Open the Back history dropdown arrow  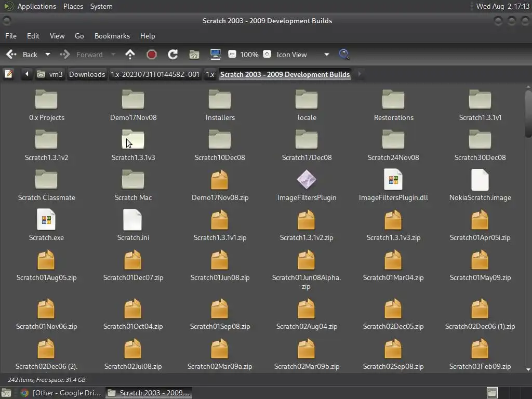point(48,54)
